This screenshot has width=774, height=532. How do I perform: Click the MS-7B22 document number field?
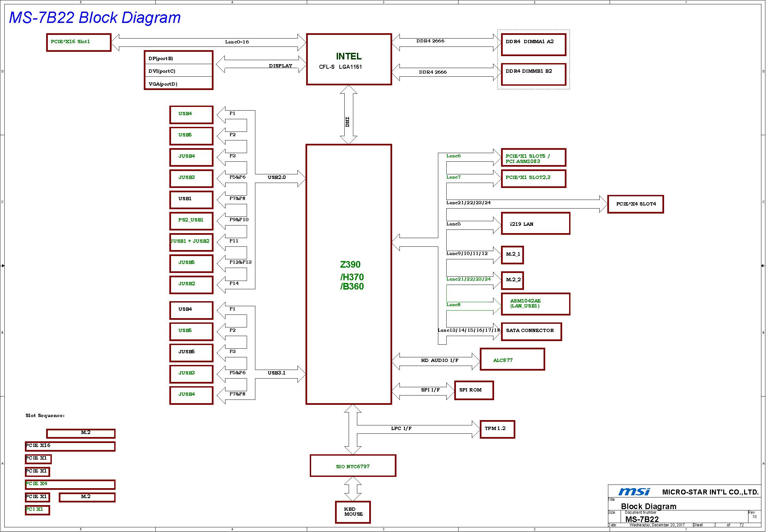tap(642, 519)
